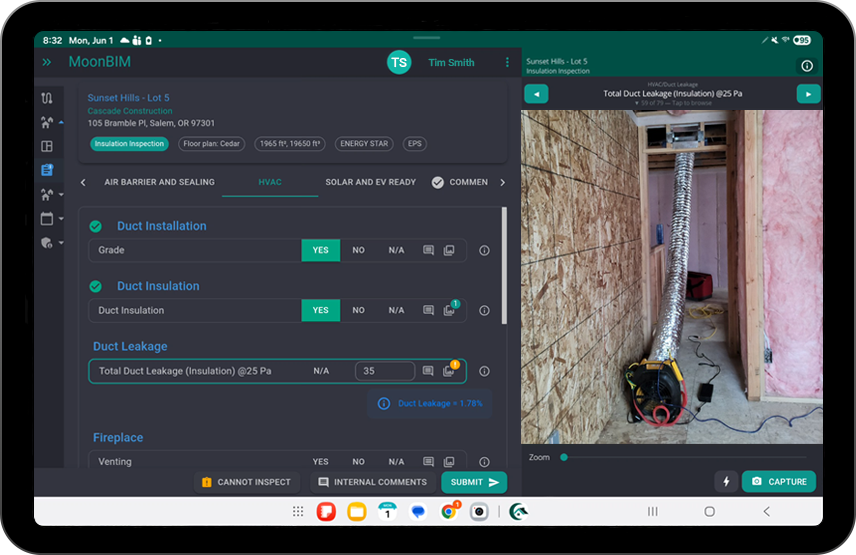Select YES for Grade
Image resolution: width=856 pixels, height=555 pixels.
pos(320,250)
